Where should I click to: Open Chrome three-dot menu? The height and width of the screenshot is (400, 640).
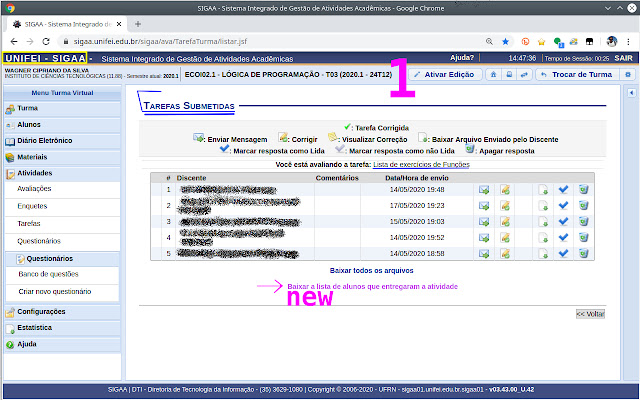tap(629, 42)
